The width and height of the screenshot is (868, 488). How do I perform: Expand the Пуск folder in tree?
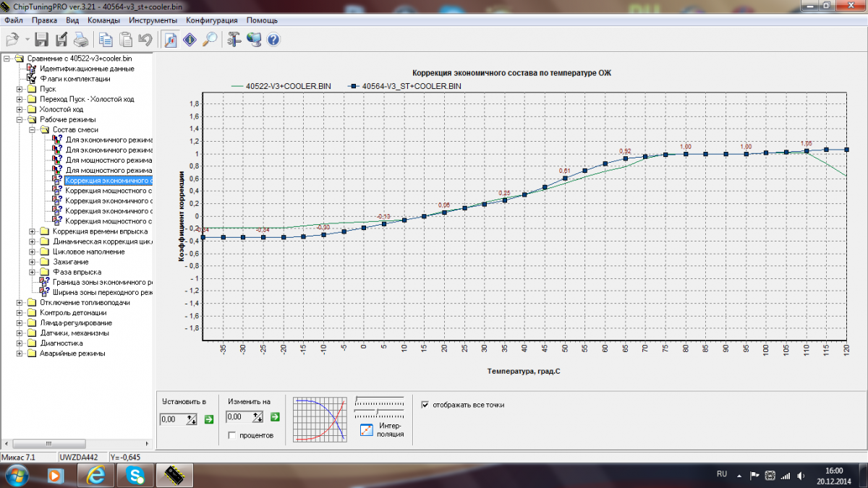tap(20, 89)
